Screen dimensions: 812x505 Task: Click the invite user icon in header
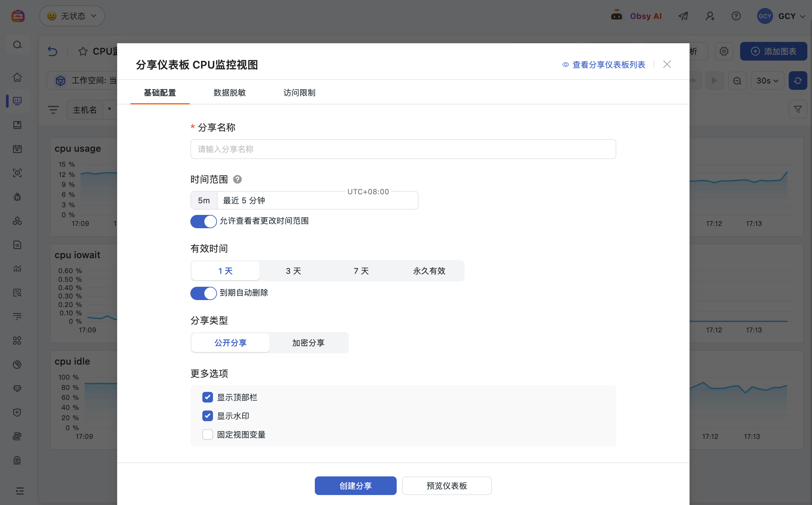pos(710,16)
